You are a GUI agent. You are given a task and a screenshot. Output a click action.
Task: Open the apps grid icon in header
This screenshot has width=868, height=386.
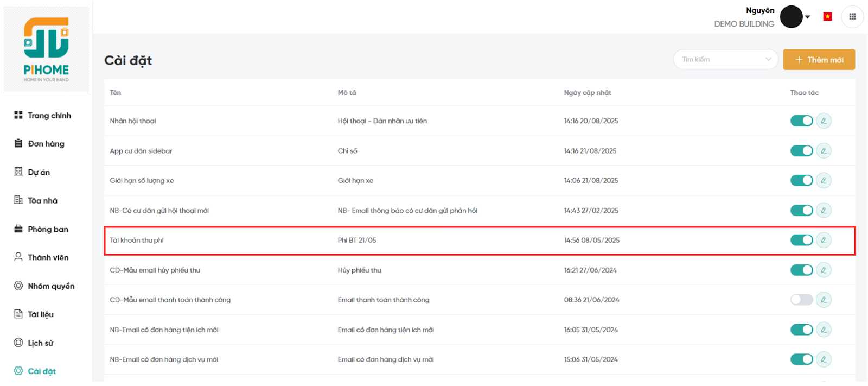[x=852, y=17]
